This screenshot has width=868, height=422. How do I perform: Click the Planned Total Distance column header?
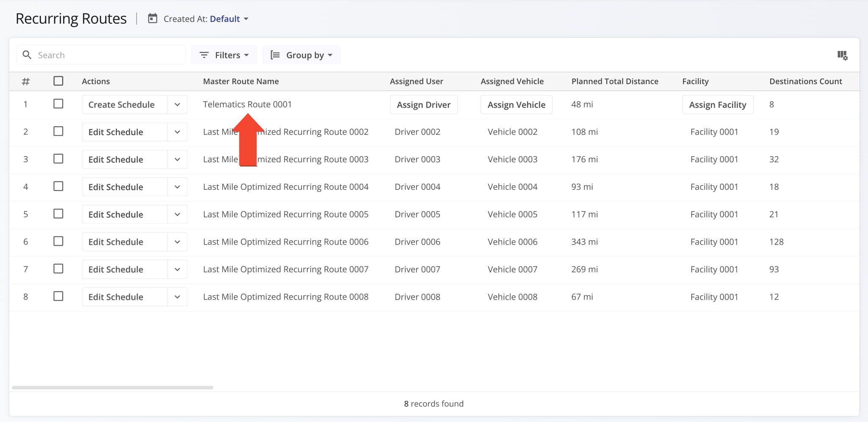click(x=615, y=81)
